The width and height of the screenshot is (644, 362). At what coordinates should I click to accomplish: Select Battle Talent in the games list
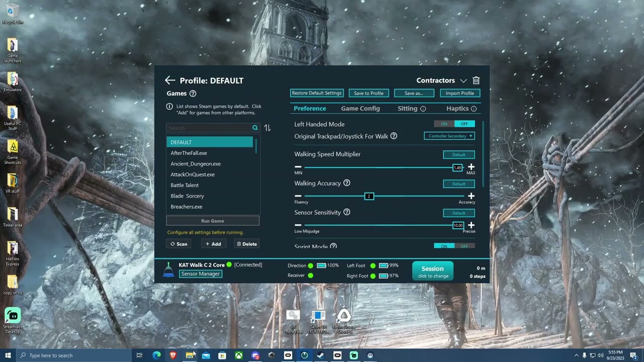pyautogui.click(x=210, y=185)
